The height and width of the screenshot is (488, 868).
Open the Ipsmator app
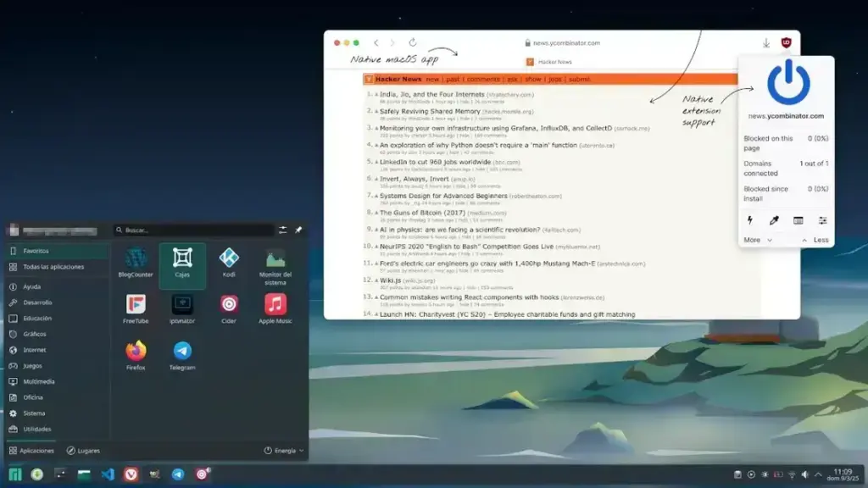(182, 309)
